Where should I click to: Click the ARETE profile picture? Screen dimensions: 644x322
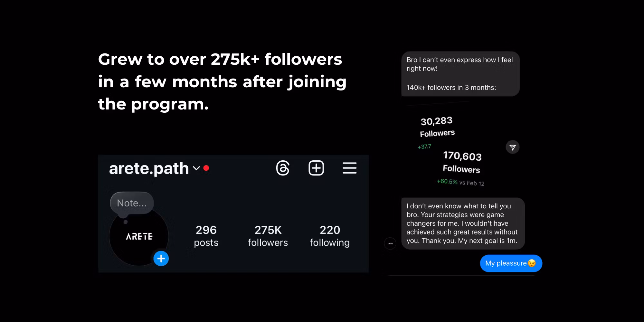click(139, 237)
